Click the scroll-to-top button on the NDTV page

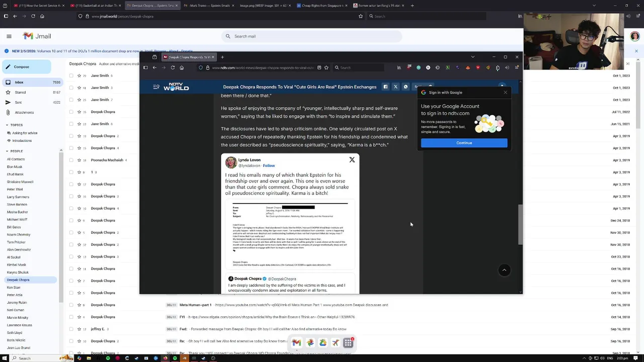point(504,270)
